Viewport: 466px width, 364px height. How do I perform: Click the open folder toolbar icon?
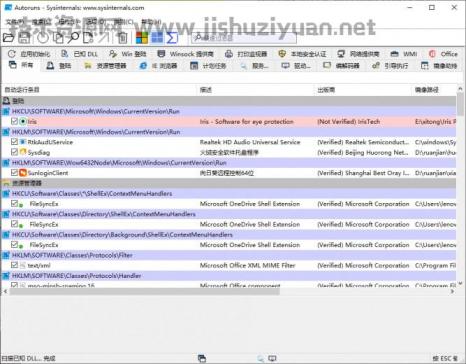click(8, 37)
